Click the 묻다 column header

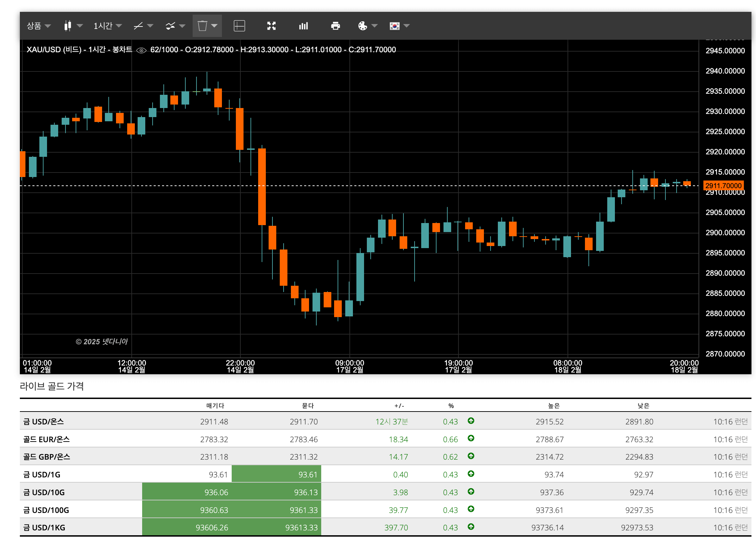pyautogui.click(x=308, y=406)
